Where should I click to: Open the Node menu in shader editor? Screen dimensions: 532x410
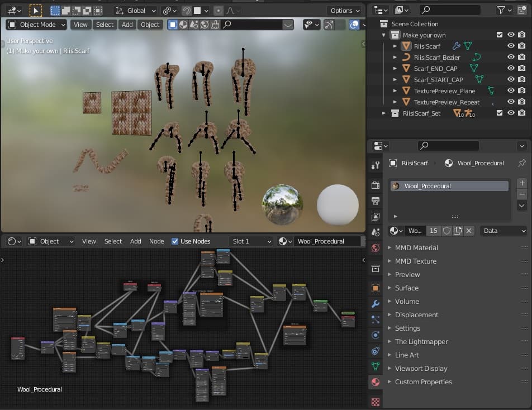(156, 241)
